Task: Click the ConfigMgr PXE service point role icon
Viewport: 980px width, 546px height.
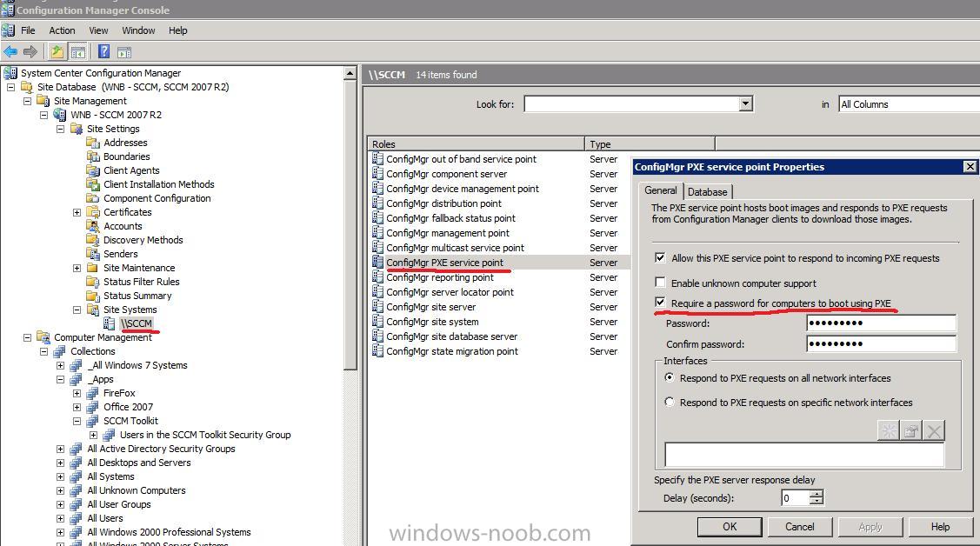Action: [377, 263]
